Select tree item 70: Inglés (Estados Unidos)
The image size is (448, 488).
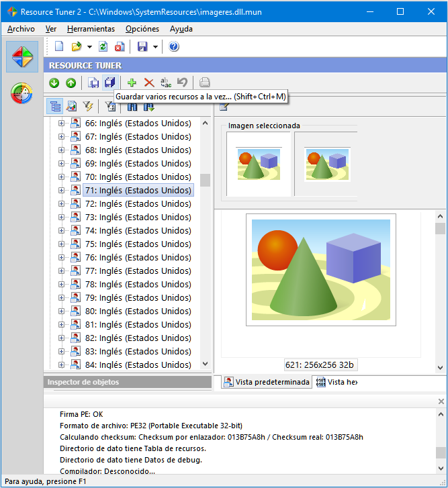138,177
